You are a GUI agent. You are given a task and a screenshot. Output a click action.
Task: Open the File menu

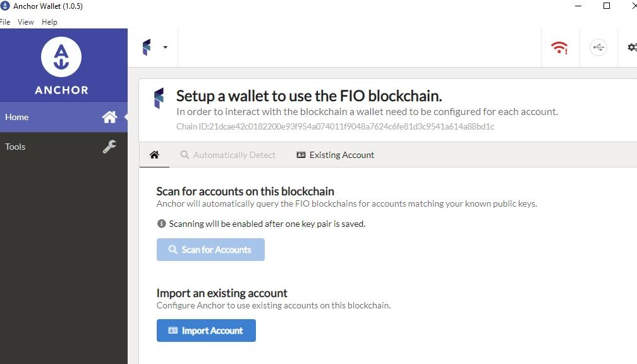(x=5, y=22)
